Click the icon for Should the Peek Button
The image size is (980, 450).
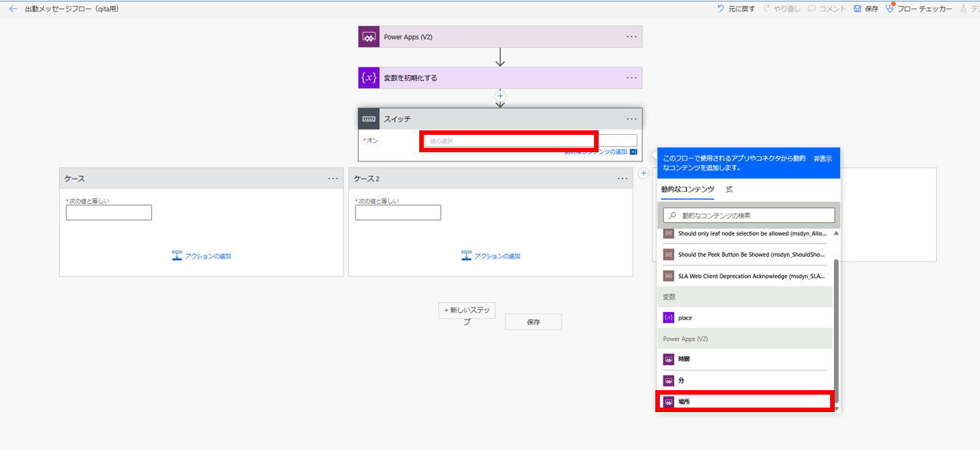pos(668,255)
